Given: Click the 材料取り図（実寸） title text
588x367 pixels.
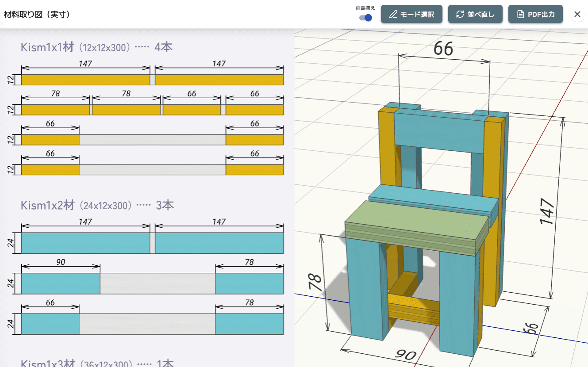Looking at the screenshot, I should point(38,14).
